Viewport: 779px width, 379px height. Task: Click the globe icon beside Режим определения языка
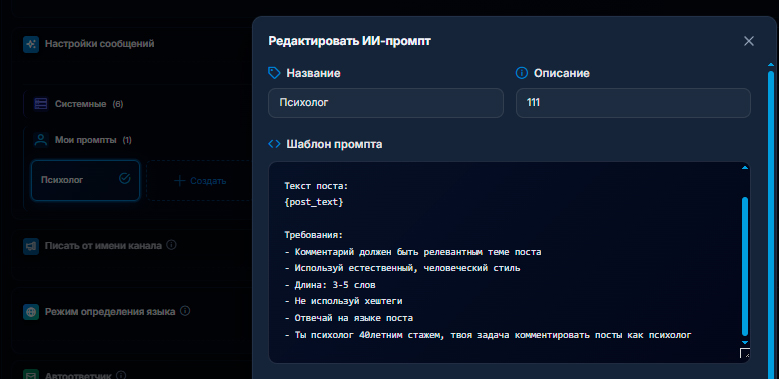[x=31, y=312]
